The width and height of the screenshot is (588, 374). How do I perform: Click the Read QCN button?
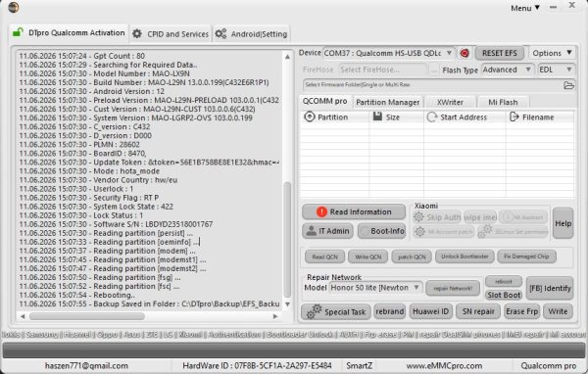coord(324,257)
